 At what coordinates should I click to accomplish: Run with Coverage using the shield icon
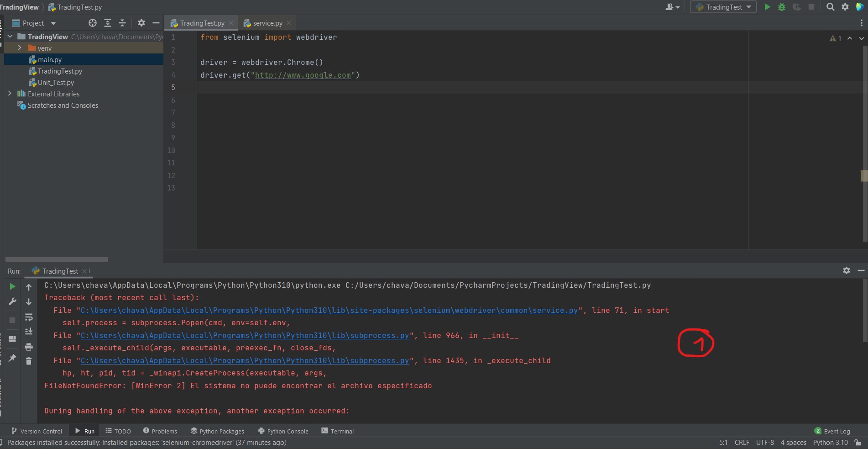797,7
